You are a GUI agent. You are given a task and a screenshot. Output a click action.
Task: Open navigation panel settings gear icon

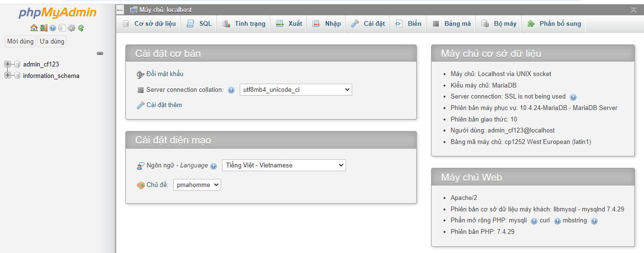71,28
